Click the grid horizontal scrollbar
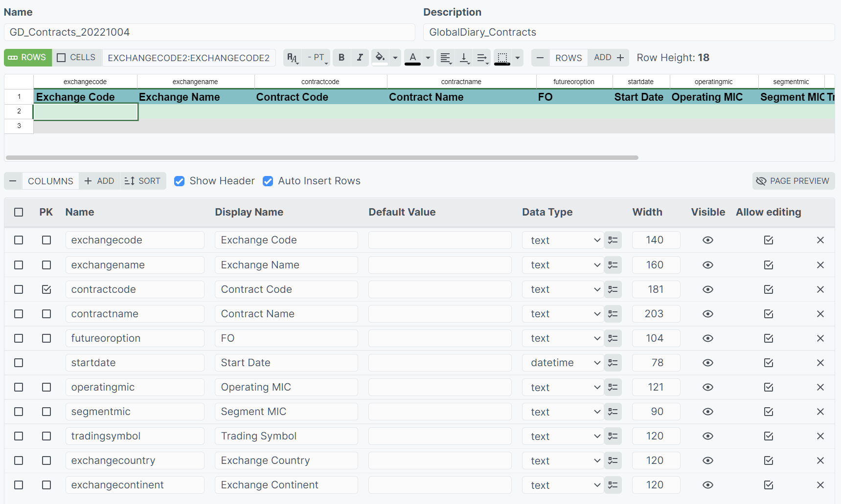 tap(322, 157)
